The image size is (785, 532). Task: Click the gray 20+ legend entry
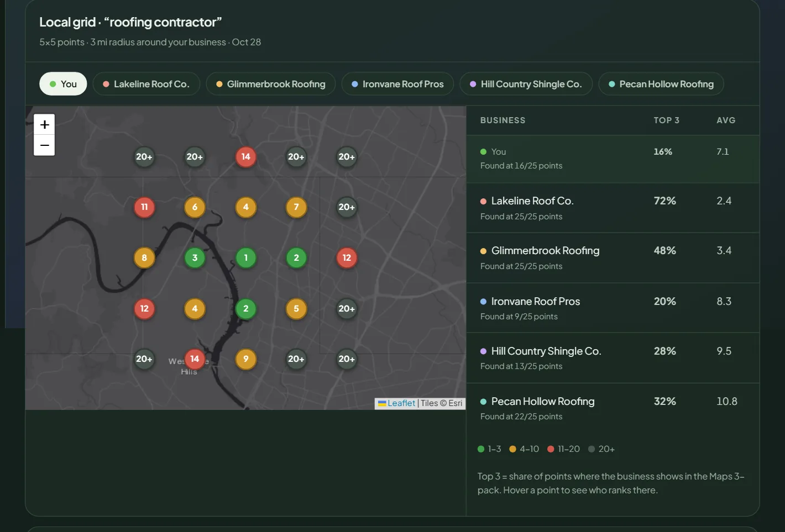601,449
